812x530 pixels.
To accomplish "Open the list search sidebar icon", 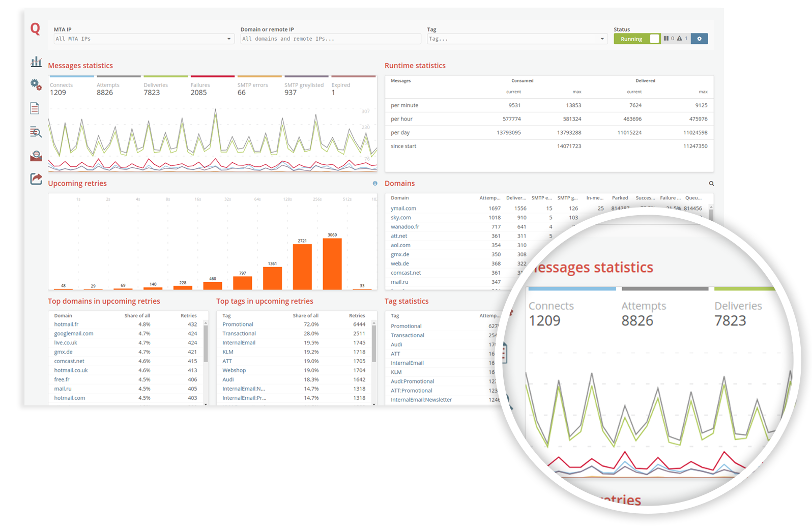I will point(36,132).
